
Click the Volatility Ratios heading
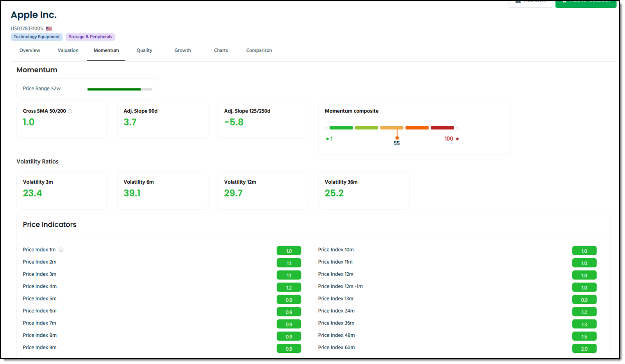tap(37, 162)
